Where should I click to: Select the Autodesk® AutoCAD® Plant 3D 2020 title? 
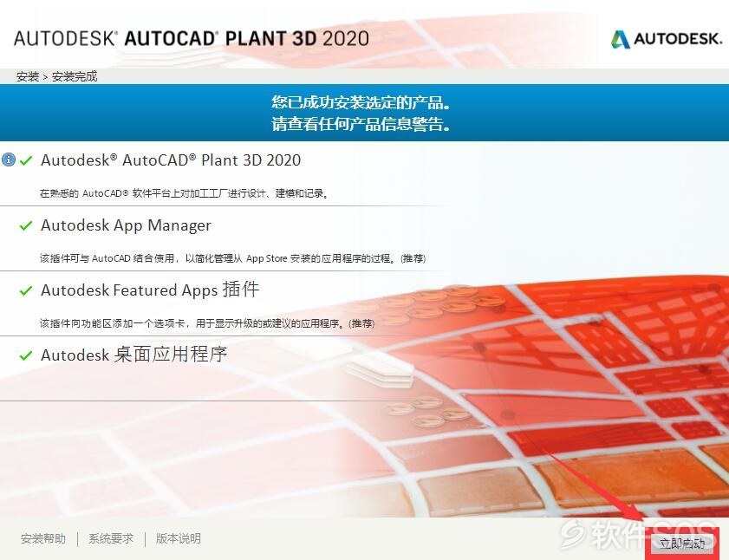click(171, 160)
